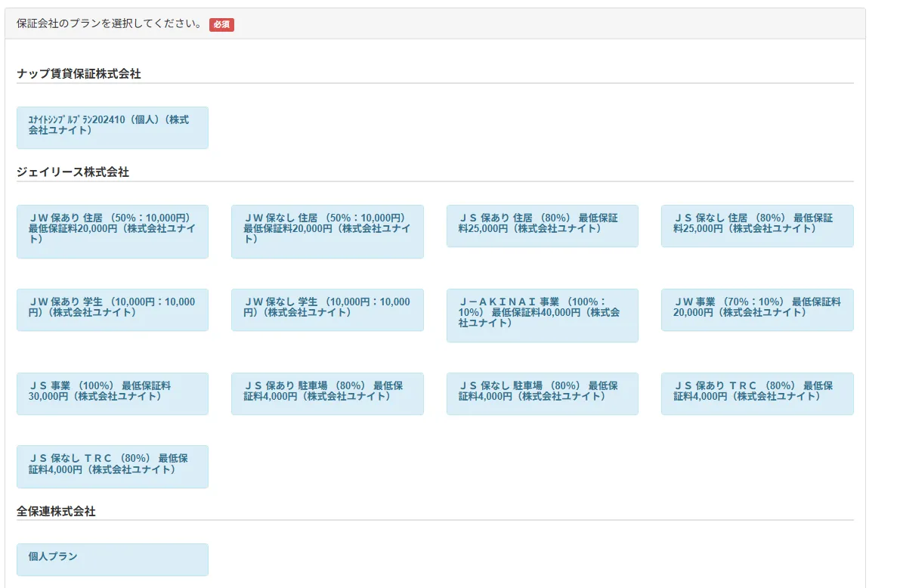Select 個人プラン under 全保連株式会社
Image resolution: width=900 pixels, height=588 pixels.
tap(112, 559)
